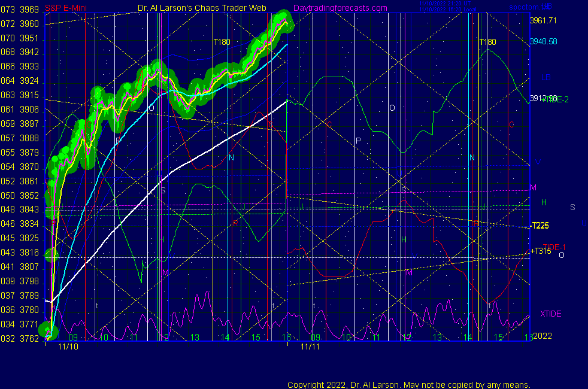Click the T180 marker near 11/11 peak
Image resolution: width=588 pixels, height=389 pixels.
(x=487, y=42)
